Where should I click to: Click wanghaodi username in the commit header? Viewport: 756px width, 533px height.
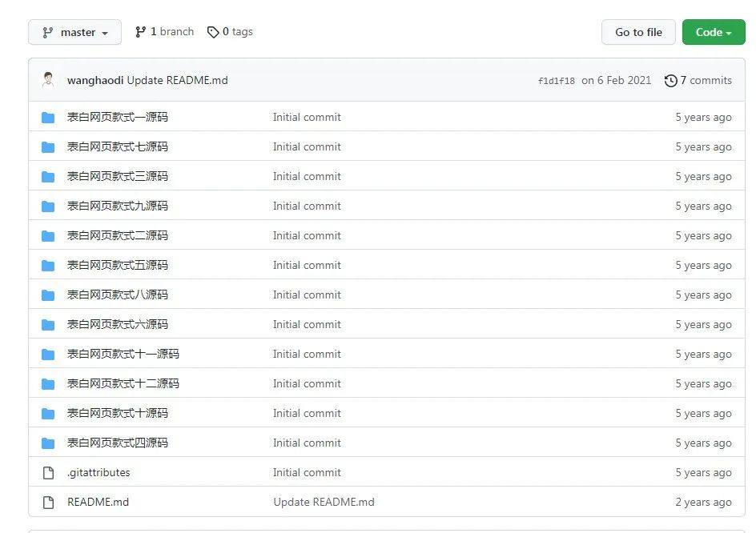95,80
